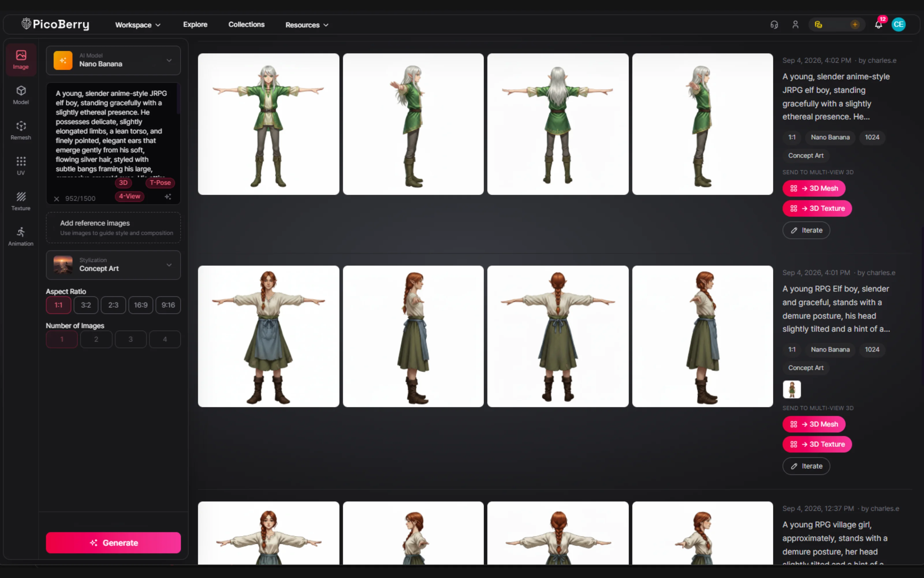Open back view of braided girl in apron
Viewport: 924px width, 578px height.
pos(558,336)
